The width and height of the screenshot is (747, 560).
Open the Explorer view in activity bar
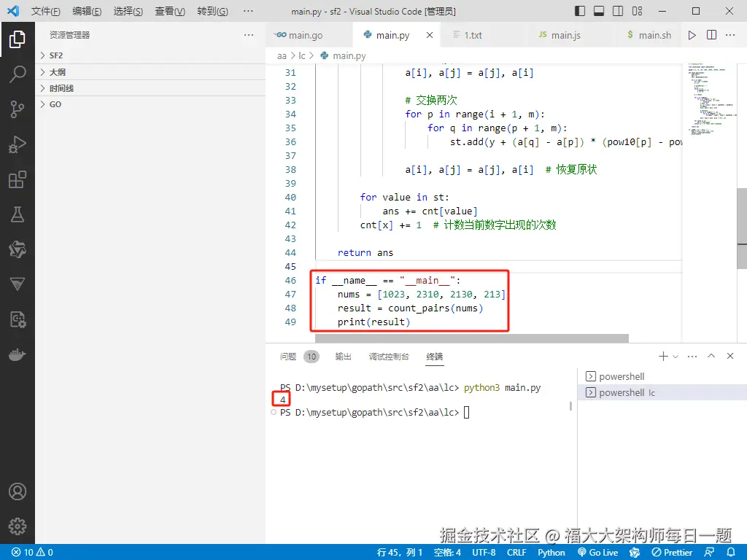[18, 39]
